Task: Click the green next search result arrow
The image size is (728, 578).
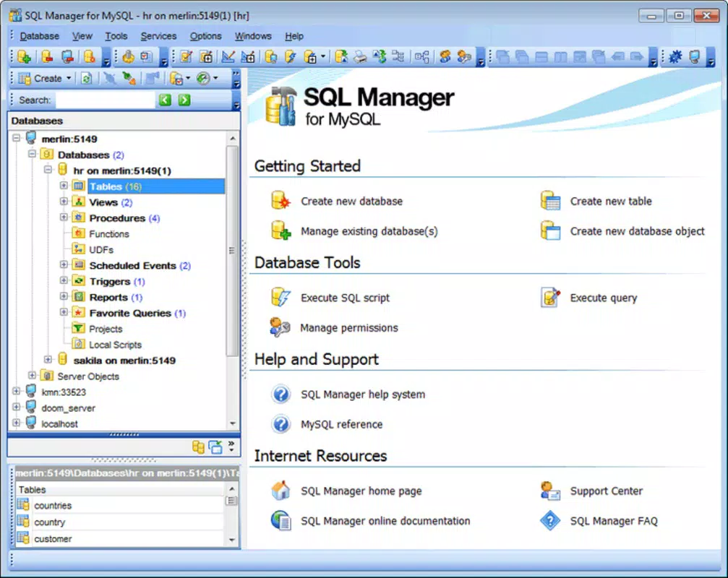Action: [x=184, y=100]
